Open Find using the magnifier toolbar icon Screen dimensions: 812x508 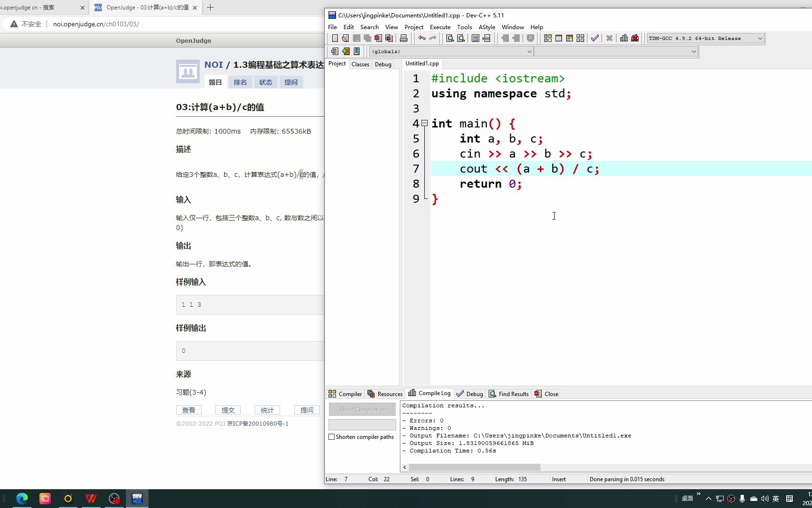pyautogui.click(x=450, y=38)
